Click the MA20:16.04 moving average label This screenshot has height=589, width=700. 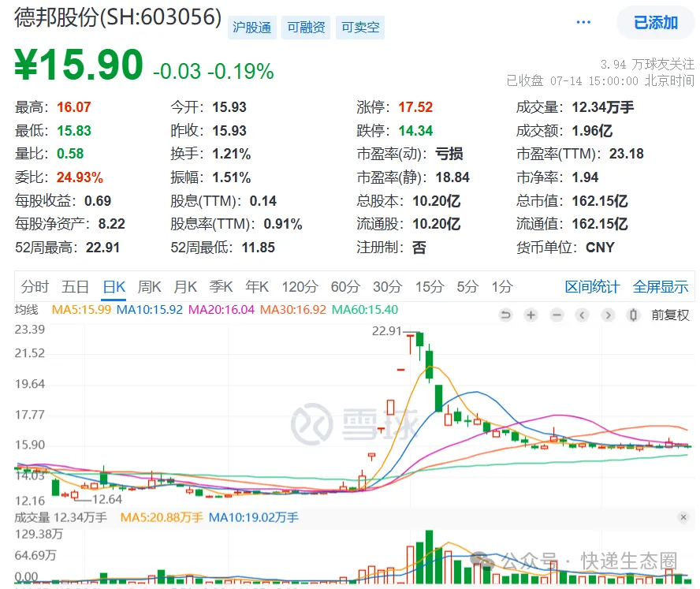[x=222, y=309]
